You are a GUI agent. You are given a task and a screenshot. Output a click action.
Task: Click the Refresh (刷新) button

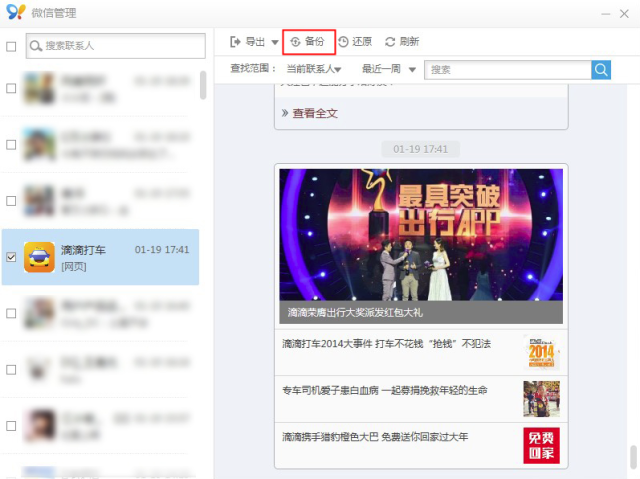(x=402, y=42)
